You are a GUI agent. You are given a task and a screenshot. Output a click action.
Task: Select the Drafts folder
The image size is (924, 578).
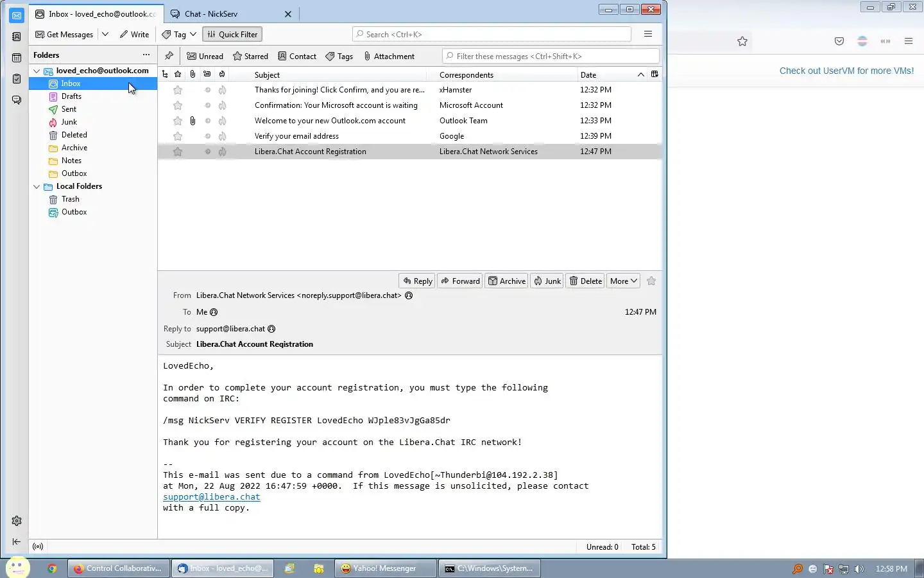tap(93, 96)
